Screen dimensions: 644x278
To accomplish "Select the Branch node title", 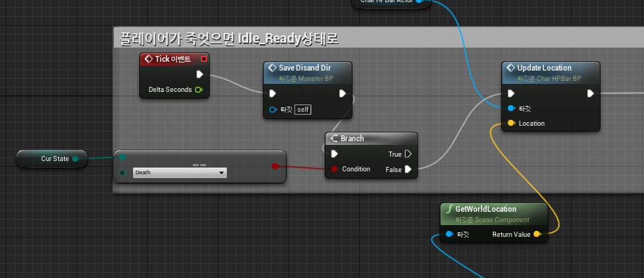I will 352,138.
